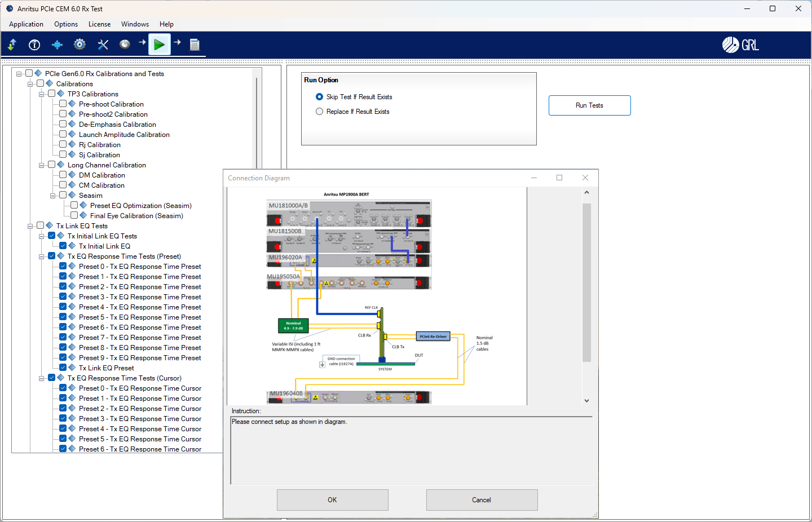
Task: Click the wrench setup tools icon
Action: pos(102,44)
